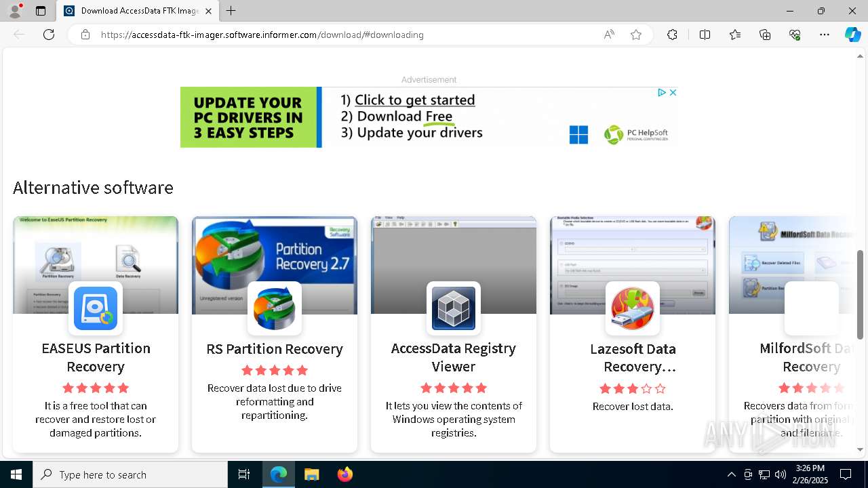Select the Download AccessData FTK Imager tab
The height and width of the screenshot is (488, 868).
coord(138,11)
